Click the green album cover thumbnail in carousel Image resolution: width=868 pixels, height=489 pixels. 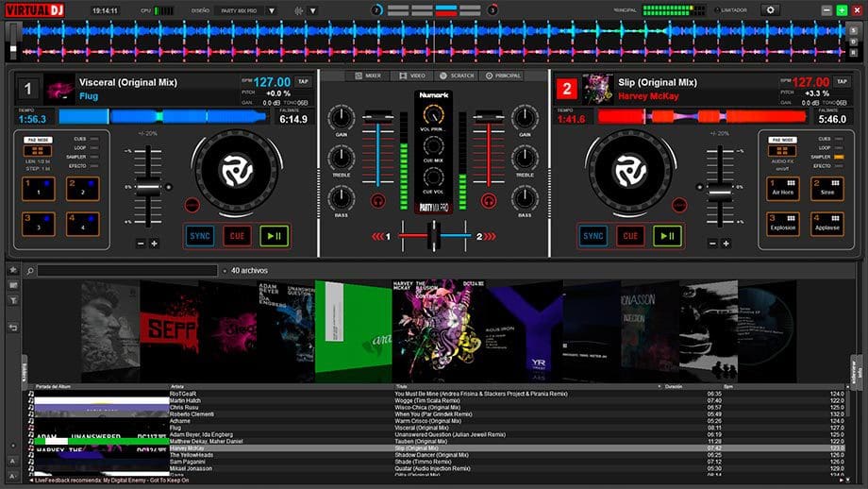point(353,327)
